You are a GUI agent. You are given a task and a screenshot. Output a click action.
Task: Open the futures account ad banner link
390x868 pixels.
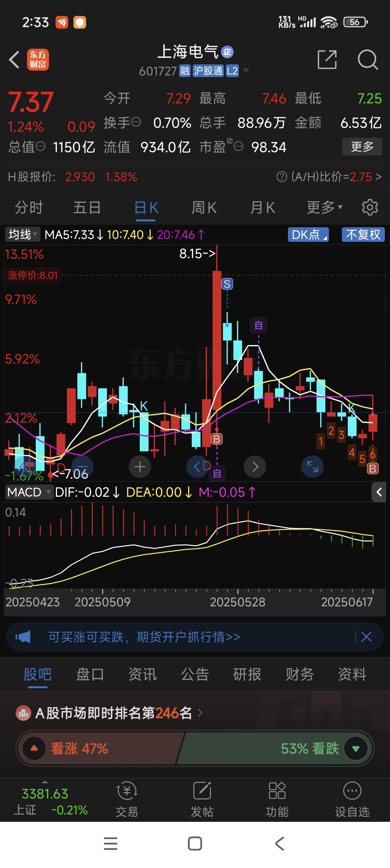point(144,637)
